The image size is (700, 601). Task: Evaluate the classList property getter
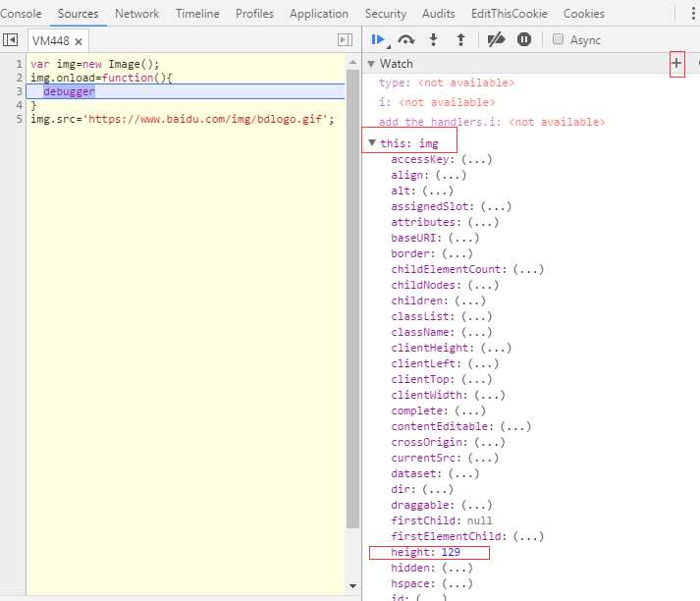coord(477,316)
